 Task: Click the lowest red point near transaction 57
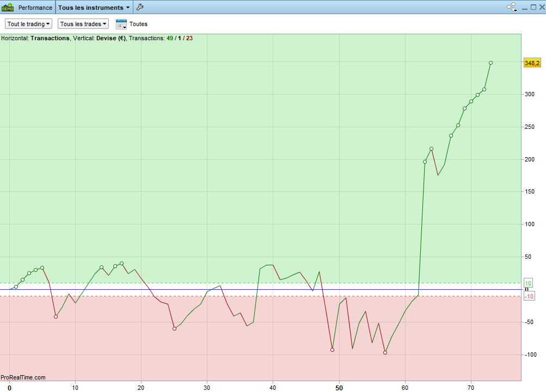click(x=385, y=353)
